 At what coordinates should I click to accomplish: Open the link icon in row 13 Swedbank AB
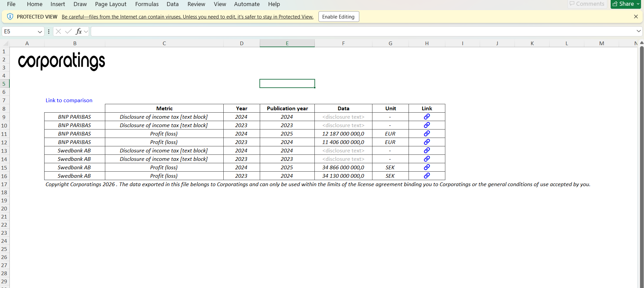tap(427, 150)
